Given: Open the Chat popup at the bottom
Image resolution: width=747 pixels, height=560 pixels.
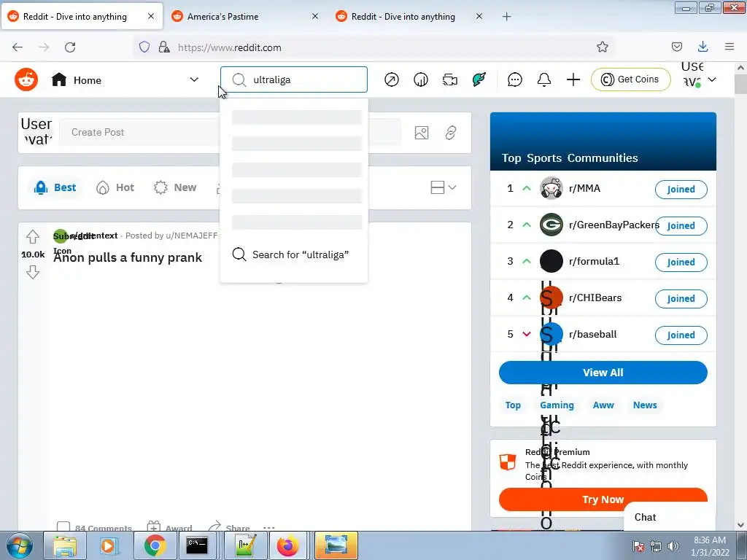Looking at the screenshot, I should click(x=670, y=517).
